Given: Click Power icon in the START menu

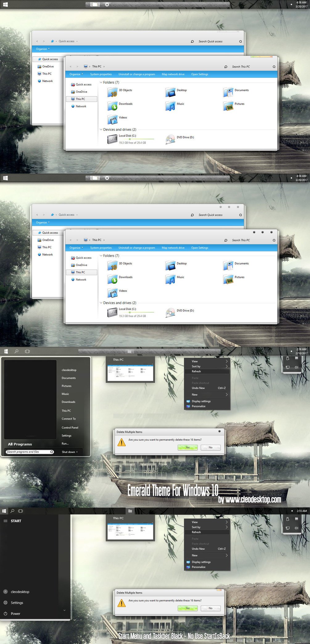Looking at the screenshot, I should (5, 613).
